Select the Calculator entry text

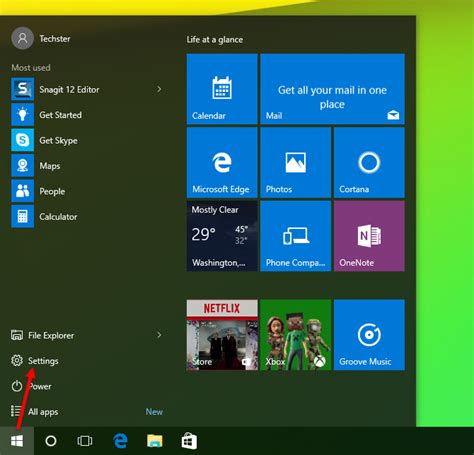[x=58, y=217]
